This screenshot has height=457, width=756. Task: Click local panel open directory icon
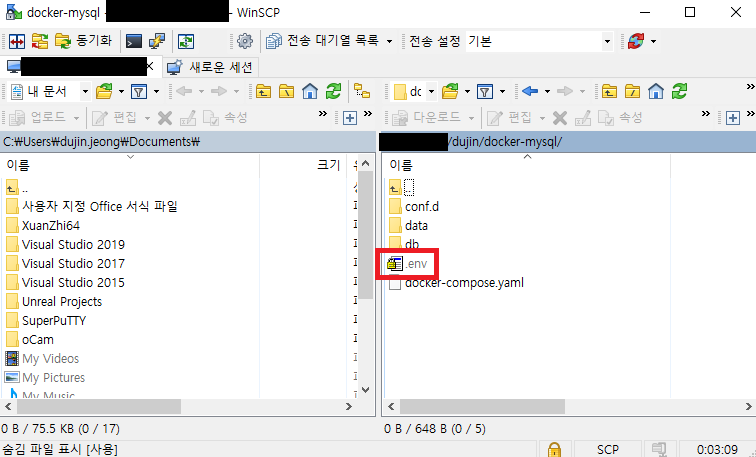point(104,91)
